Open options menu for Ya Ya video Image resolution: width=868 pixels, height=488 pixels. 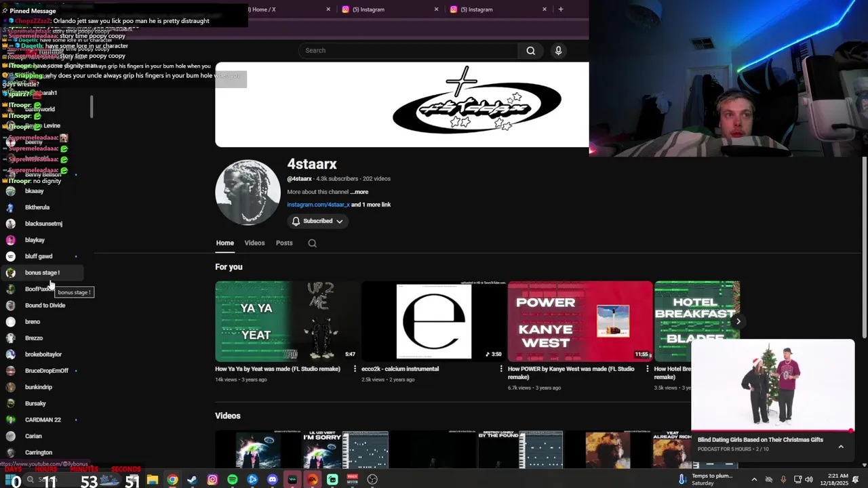click(355, 369)
